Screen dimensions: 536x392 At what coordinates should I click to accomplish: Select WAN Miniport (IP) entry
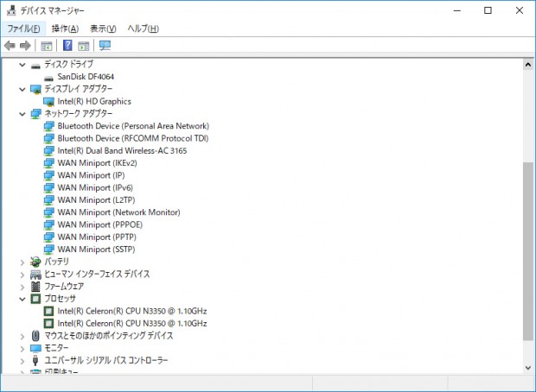point(91,175)
